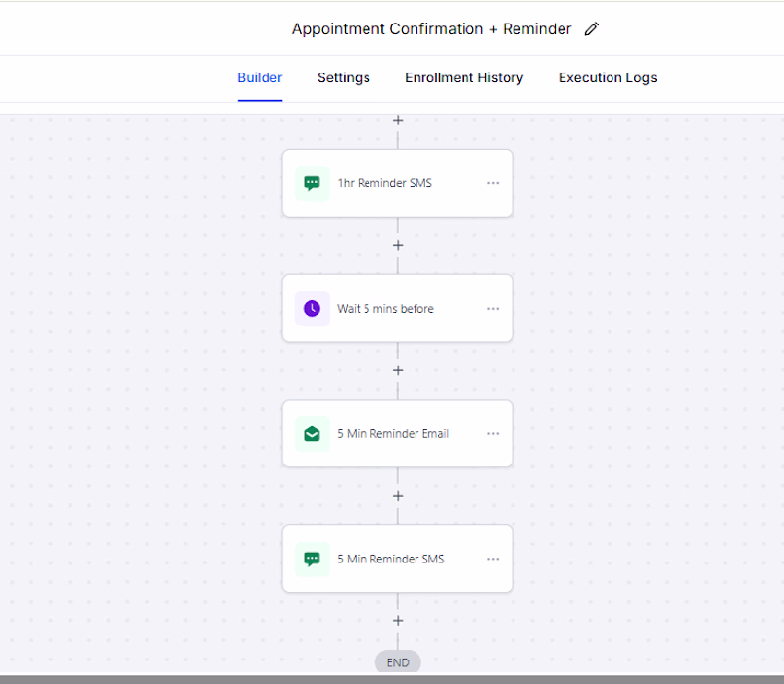Open the Enrollment History tab

click(464, 78)
